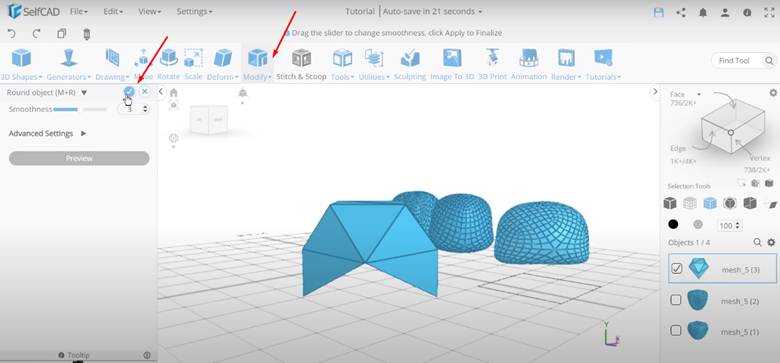Select the solid view mode cube
Viewport: 780px width, 363px height.
pyautogui.click(x=670, y=203)
